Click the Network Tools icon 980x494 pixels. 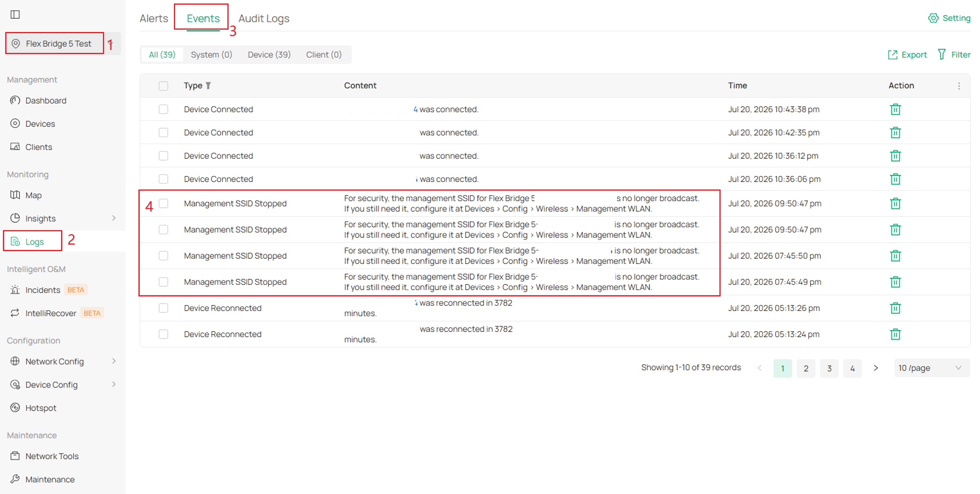click(15, 456)
